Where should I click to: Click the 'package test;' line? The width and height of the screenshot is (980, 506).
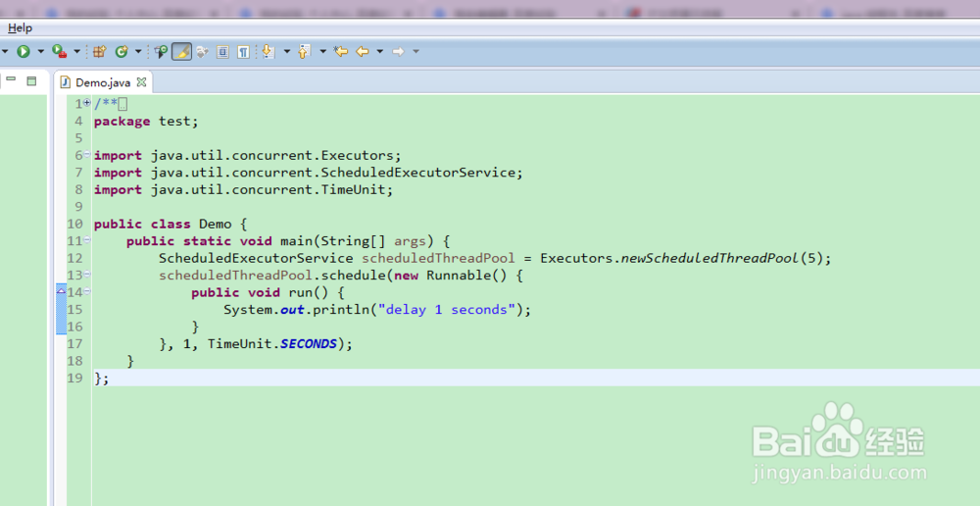146,122
